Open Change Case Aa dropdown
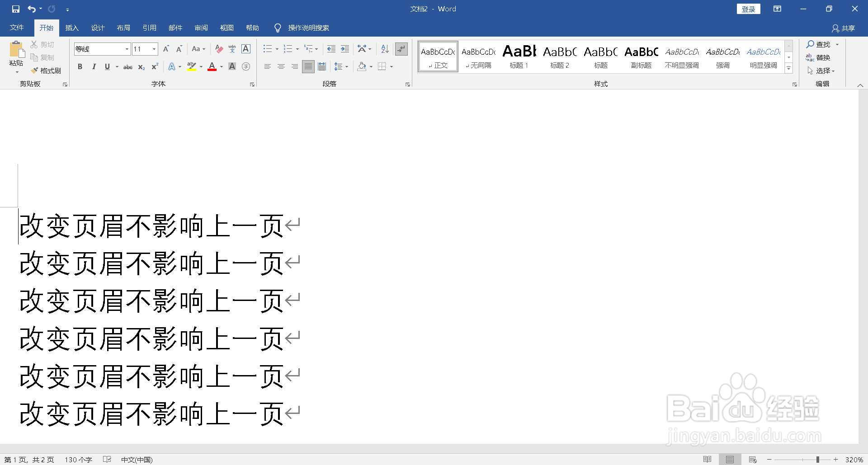The image size is (868, 465). coord(198,49)
